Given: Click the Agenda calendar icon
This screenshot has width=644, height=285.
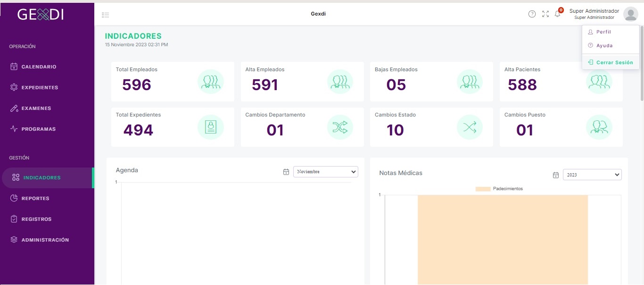Looking at the screenshot, I should pyautogui.click(x=286, y=172).
